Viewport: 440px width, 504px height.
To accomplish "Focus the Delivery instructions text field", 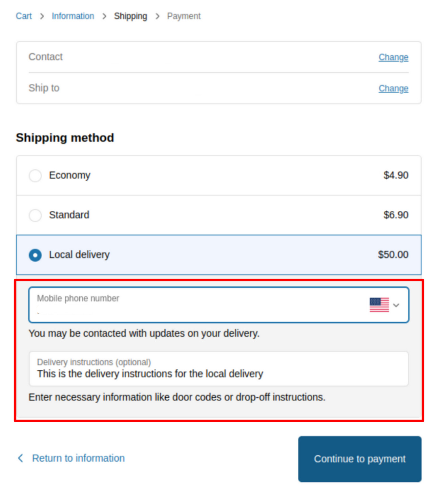I will (x=219, y=368).
